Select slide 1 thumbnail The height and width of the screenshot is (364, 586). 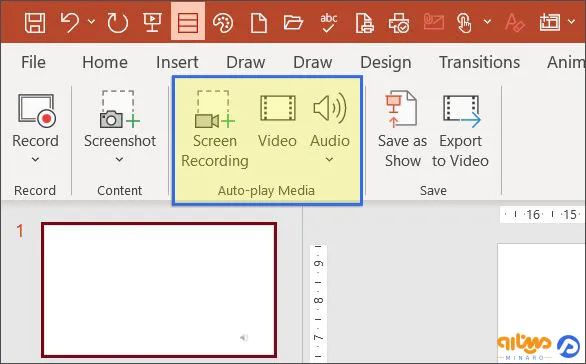coord(159,290)
